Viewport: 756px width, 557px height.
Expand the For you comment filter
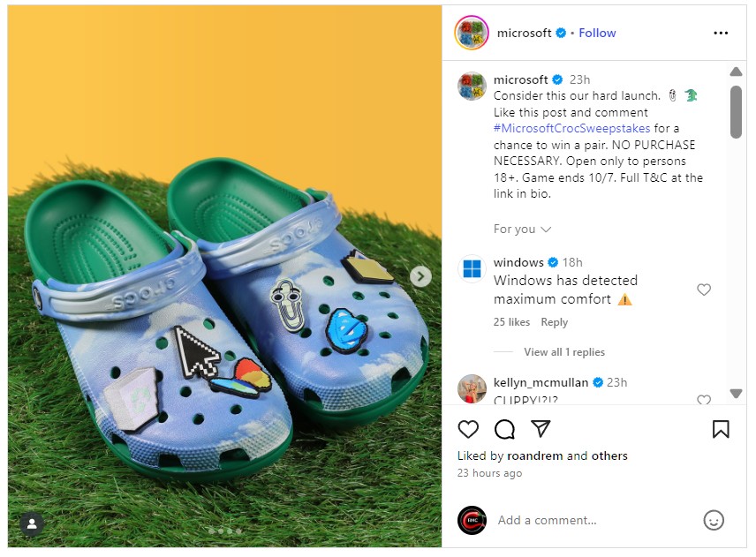522,230
